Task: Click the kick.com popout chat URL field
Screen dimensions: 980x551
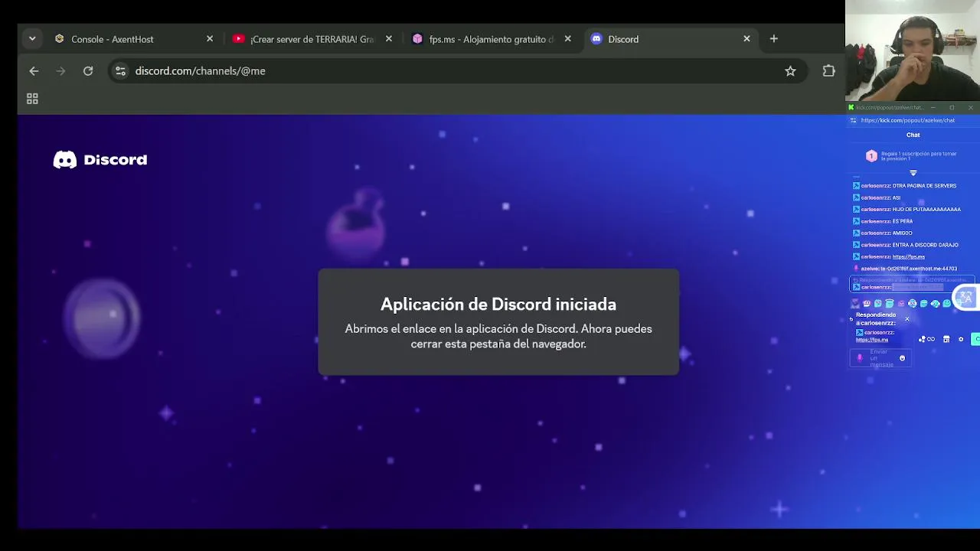Action: [908, 120]
